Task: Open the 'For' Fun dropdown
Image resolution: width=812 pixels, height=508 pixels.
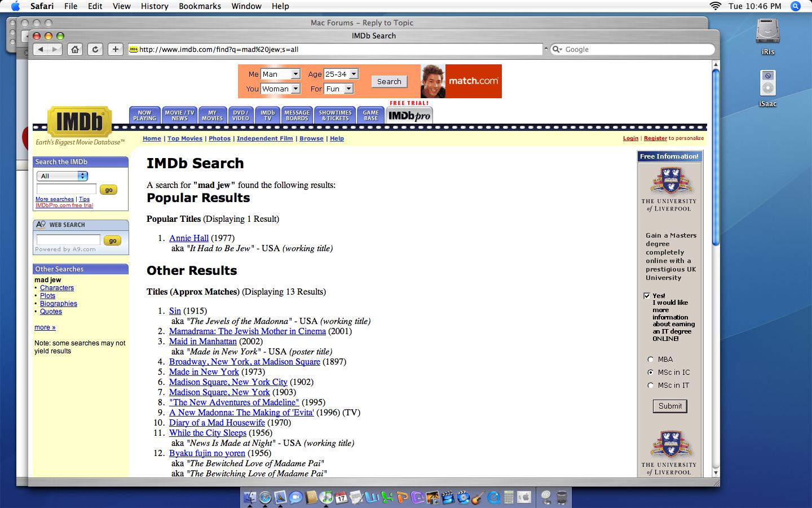Action: coord(338,89)
